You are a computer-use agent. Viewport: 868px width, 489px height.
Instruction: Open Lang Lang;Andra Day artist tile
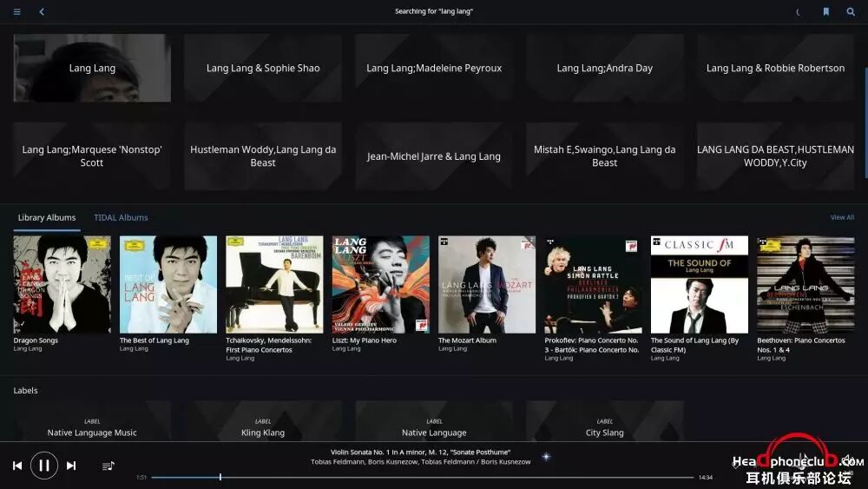point(604,68)
